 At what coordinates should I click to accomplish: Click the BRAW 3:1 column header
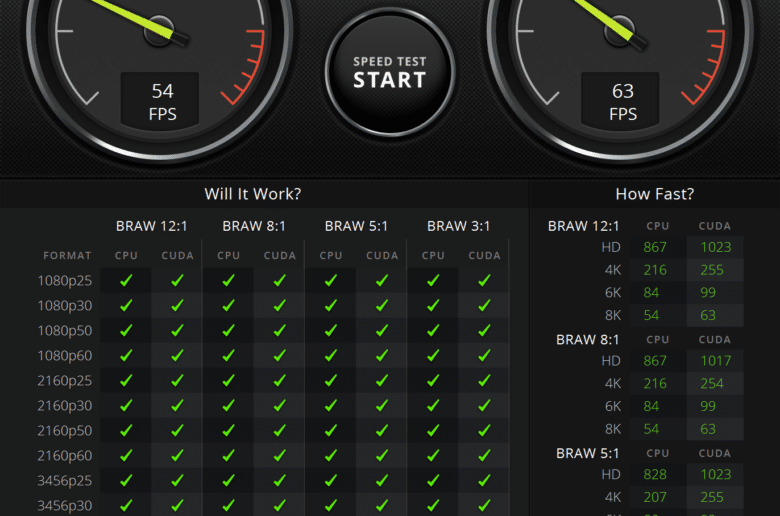(x=459, y=226)
